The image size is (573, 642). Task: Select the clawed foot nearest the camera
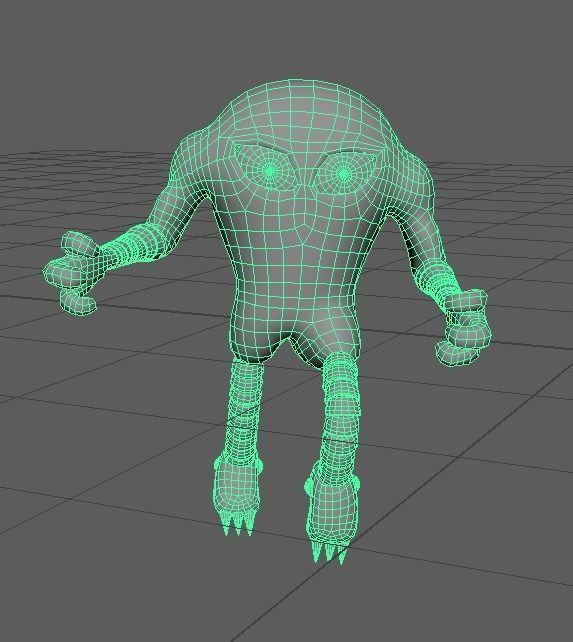pyautogui.click(x=332, y=518)
